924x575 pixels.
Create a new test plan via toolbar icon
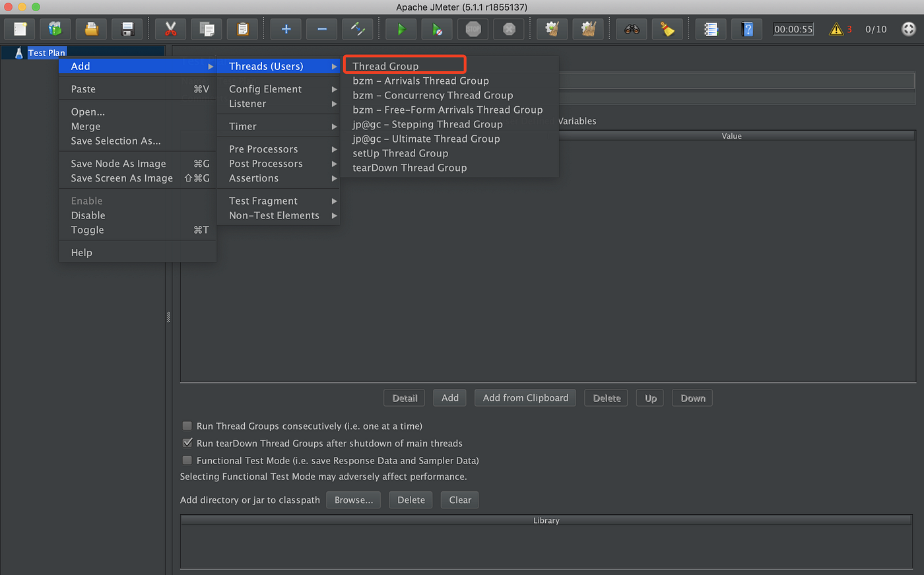coord(19,29)
